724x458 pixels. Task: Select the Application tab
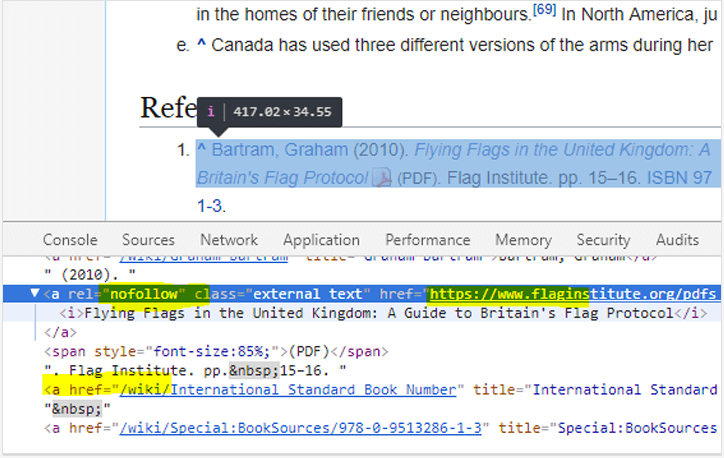click(x=323, y=240)
